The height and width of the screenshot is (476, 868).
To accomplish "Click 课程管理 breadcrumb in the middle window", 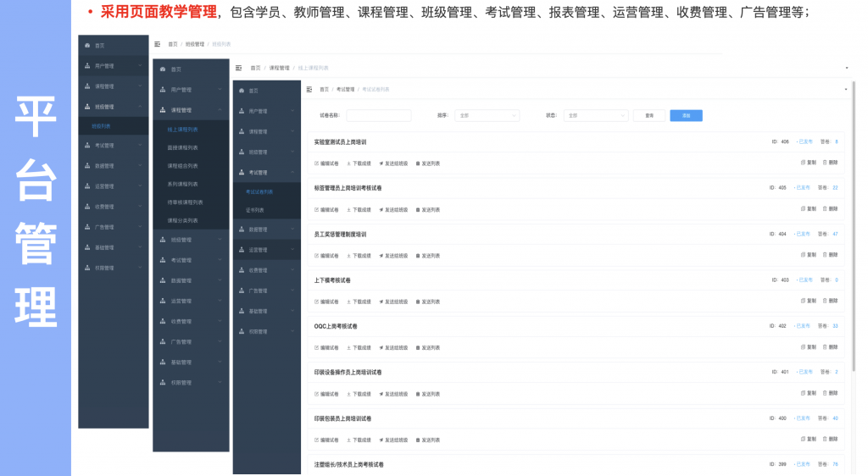I will coord(280,68).
